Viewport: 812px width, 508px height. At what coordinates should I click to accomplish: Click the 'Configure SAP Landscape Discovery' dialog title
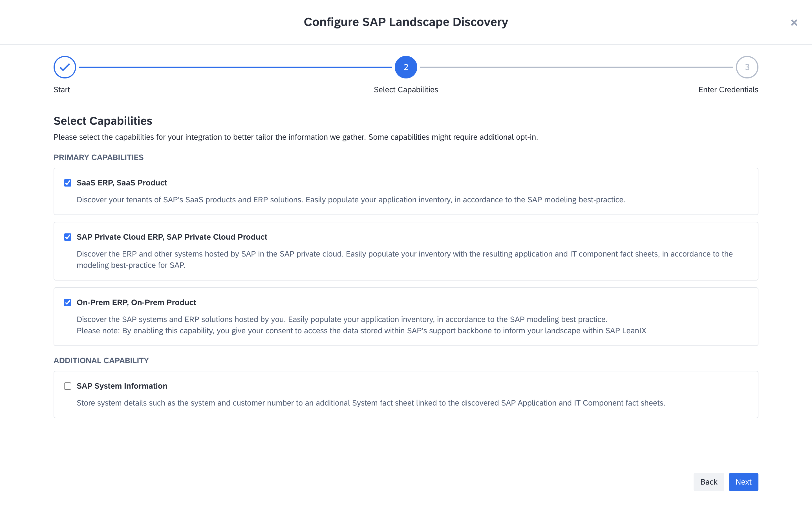(406, 22)
